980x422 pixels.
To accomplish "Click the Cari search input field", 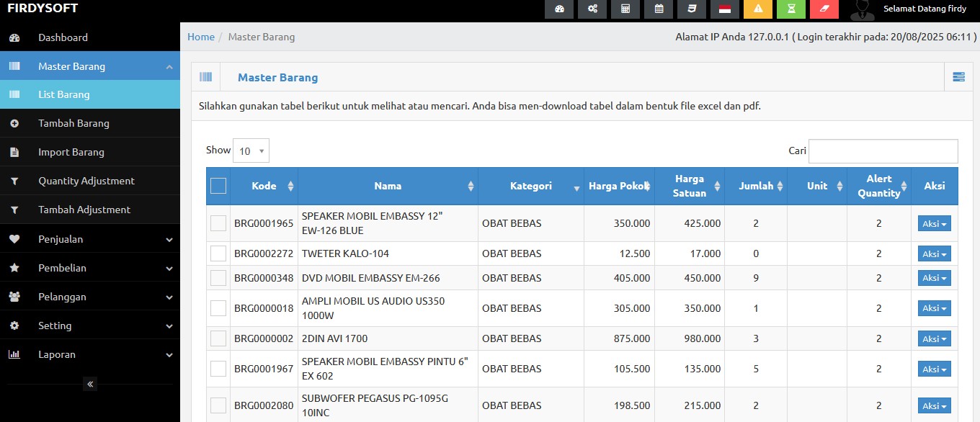I will [x=883, y=151].
